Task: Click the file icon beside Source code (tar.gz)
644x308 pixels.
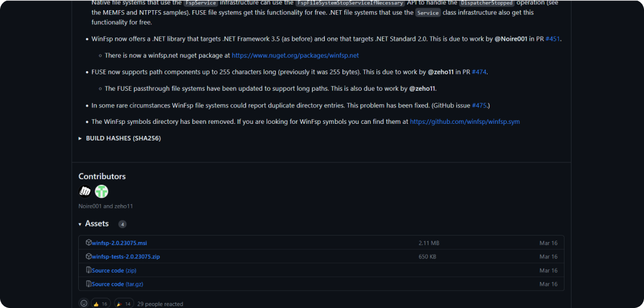Action: click(x=88, y=284)
